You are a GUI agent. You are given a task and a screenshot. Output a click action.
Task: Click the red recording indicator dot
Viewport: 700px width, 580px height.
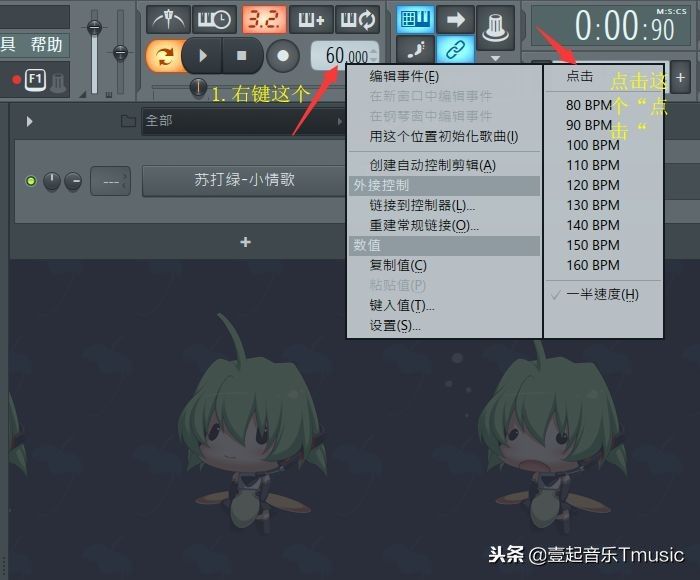pyautogui.click(x=17, y=80)
